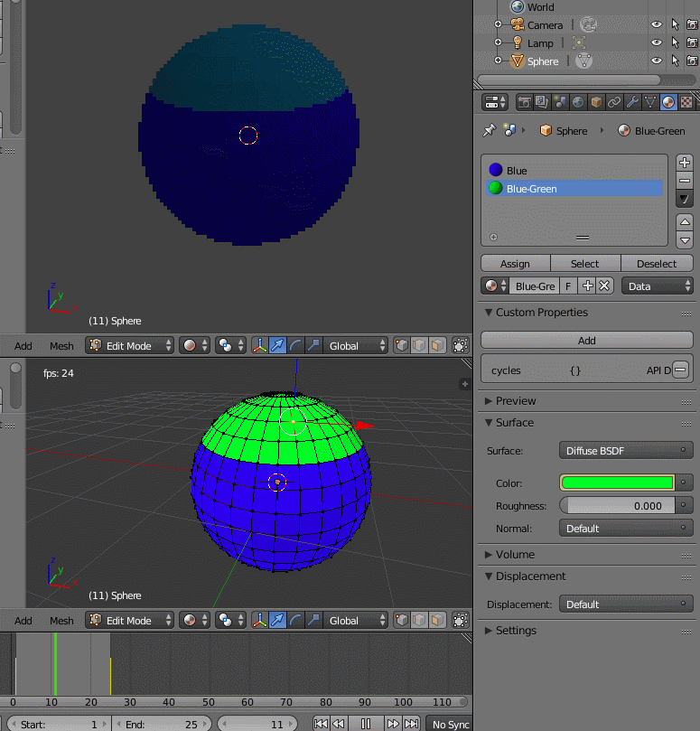Screen dimensions: 700x731
Task: Remove the cycles custom property
Action: (680, 370)
